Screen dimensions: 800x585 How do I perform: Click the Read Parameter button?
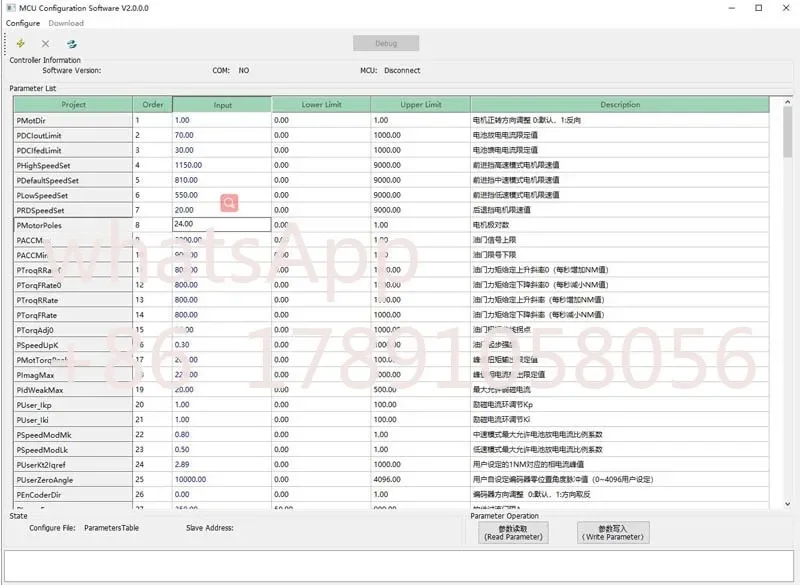point(513,532)
